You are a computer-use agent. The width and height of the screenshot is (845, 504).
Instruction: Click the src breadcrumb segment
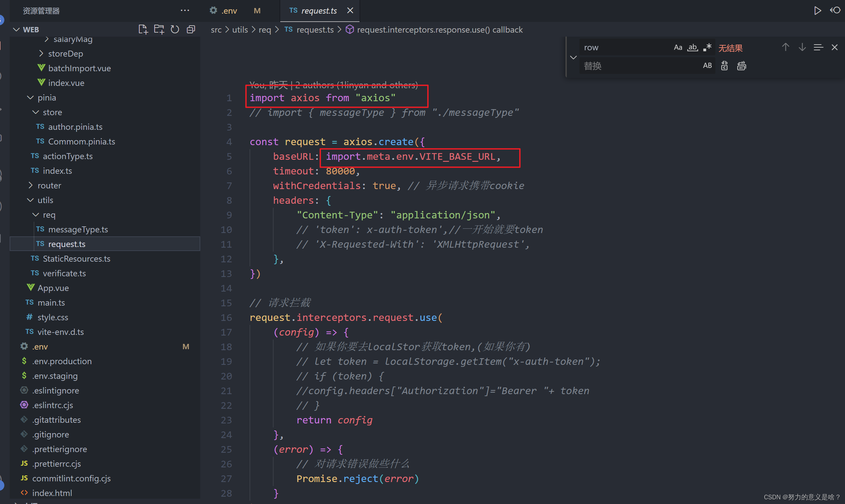coord(216,30)
